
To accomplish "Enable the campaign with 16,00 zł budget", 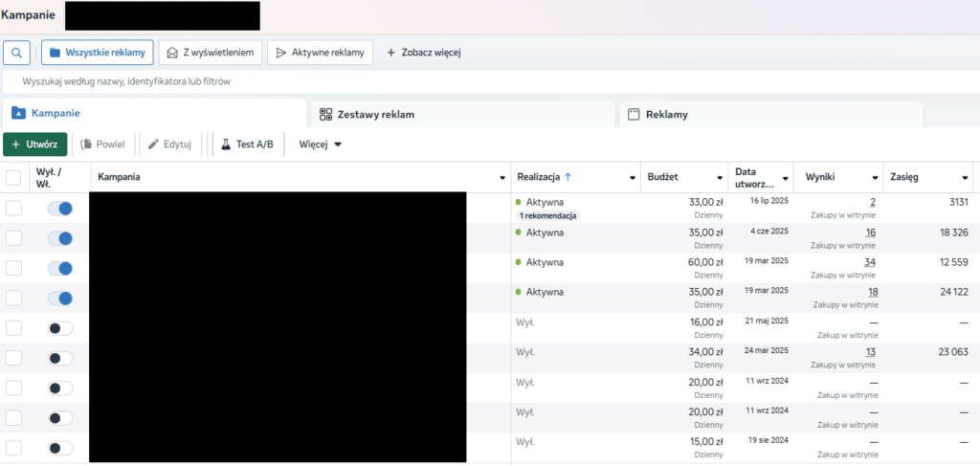I will click(x=60, y=328).
